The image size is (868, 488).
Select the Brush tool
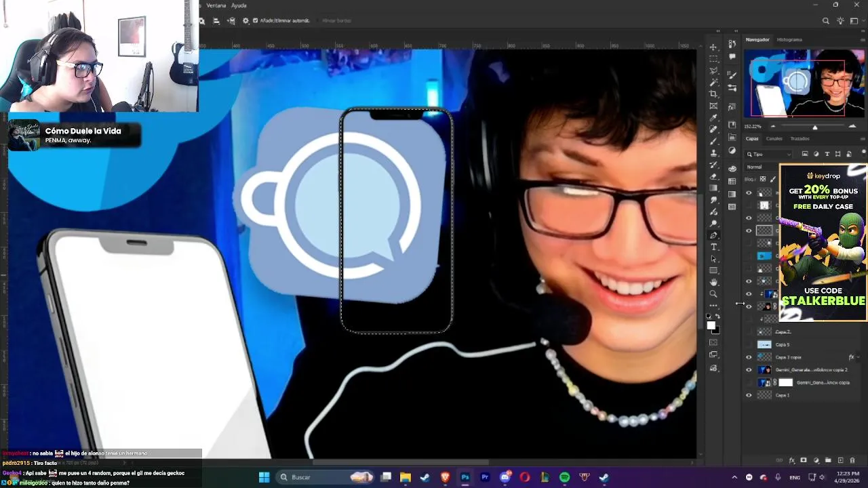[713, 141]
